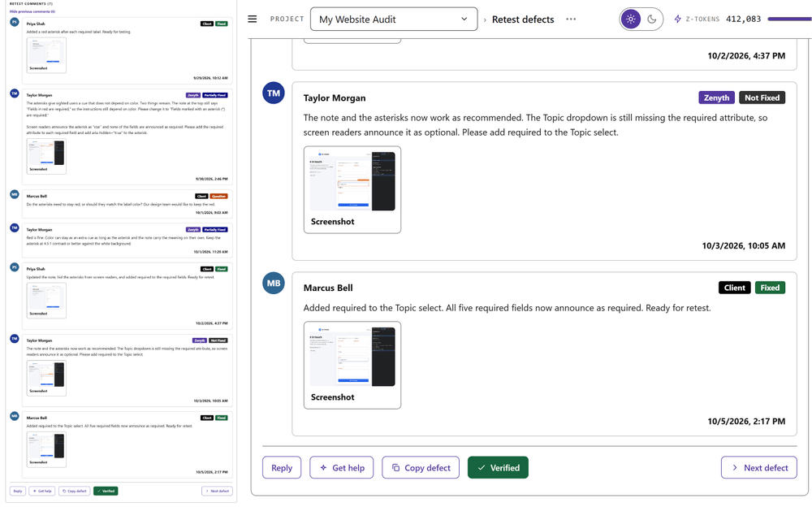This screenshot has width=812, height=507.
Task: Open the large Screenshot thumbnail in Taylor Morgan's comment
Action: [x=352, y=190]
